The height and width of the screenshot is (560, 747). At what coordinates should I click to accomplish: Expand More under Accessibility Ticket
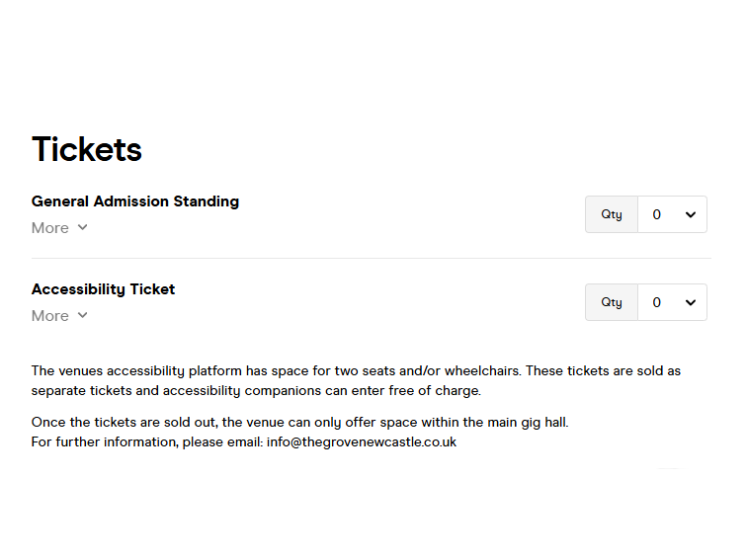(x=50, y=316)
